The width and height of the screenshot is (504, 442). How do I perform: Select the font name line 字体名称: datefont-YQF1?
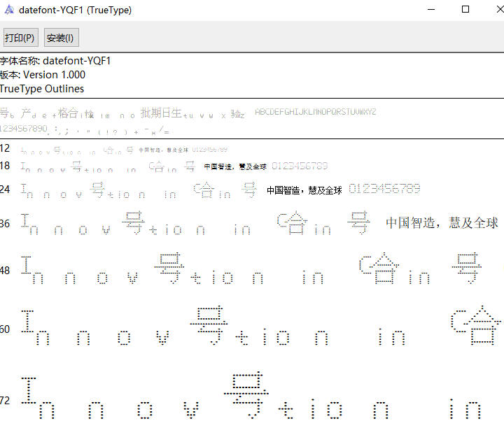55,61
